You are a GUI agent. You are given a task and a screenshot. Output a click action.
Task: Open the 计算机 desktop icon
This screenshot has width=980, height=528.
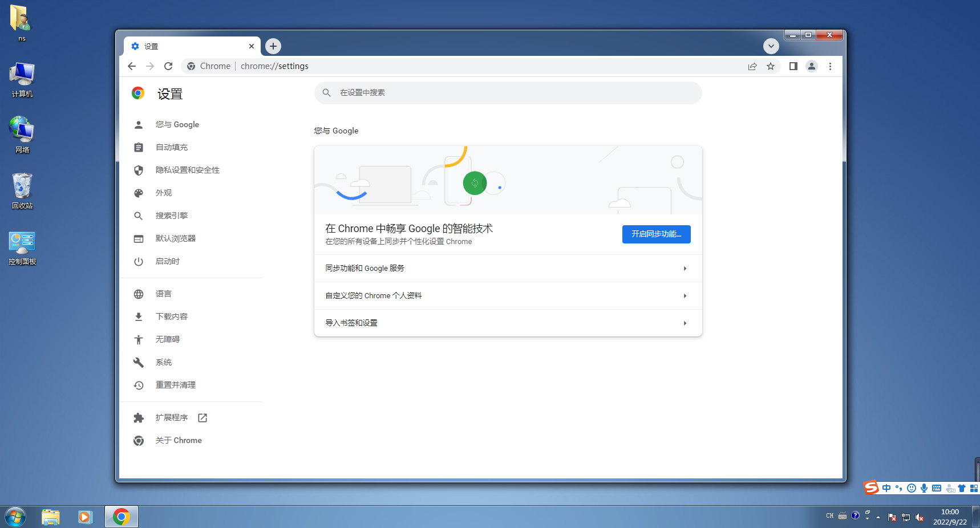pos(22,80)
